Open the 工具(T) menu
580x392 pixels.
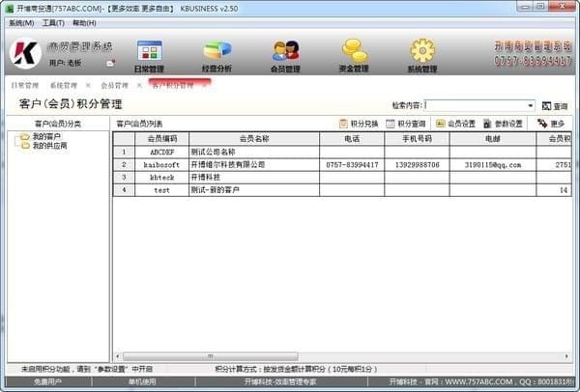pyautogui.click(x=53, y=22)
